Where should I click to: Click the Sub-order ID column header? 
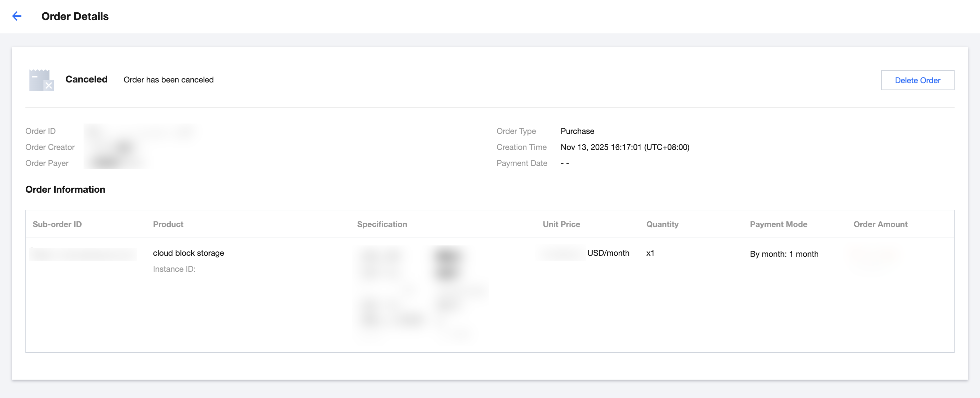(x=57, y=224)
